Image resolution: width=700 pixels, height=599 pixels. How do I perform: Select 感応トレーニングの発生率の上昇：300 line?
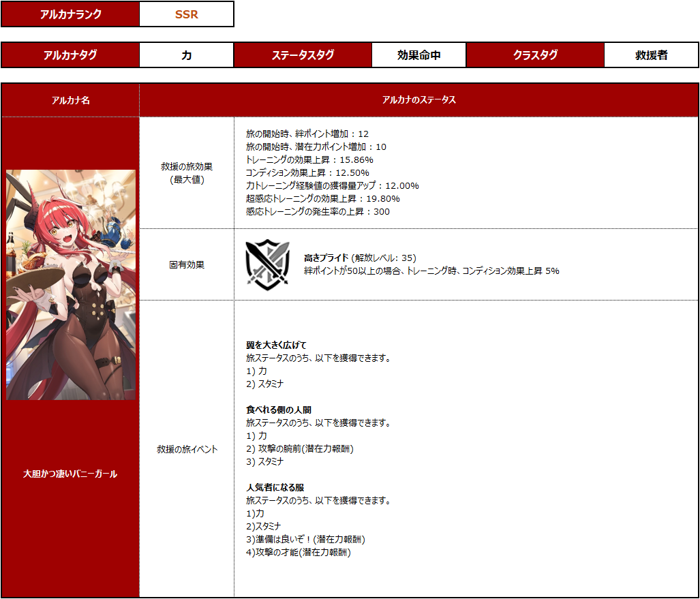pos(318,211)
